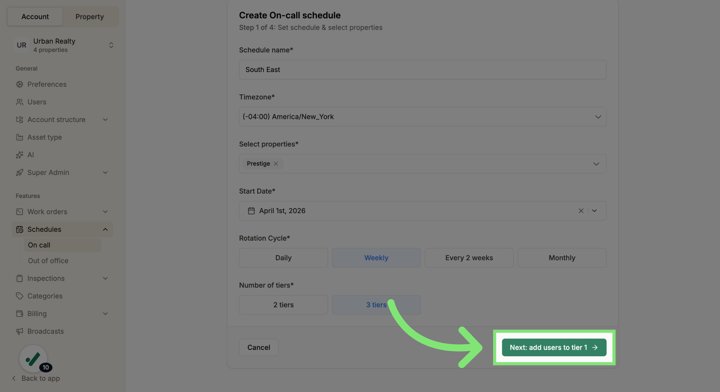Open the Start Date picker chevron
The width and height of the screenshot is (720, 392).
[x=594, y=211]
